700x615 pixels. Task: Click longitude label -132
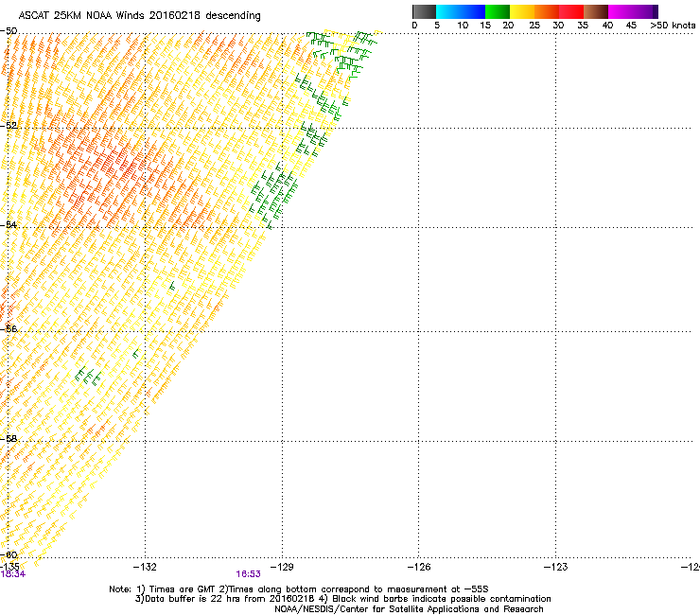tap(145, 567)
